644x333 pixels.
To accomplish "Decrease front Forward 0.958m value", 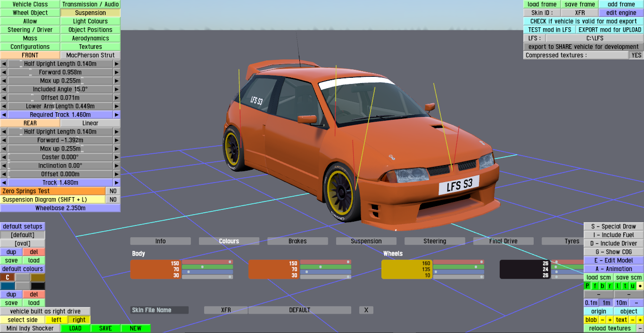I will click(x=4, y=72).
